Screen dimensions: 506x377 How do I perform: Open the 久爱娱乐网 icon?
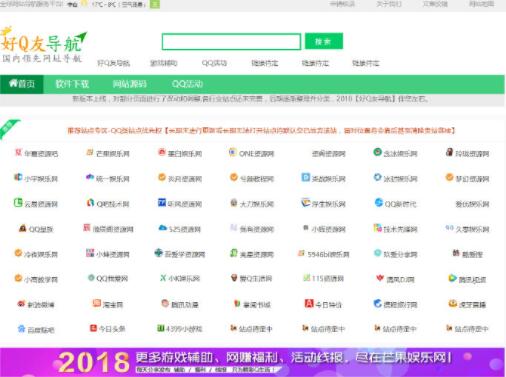[449, 228]
